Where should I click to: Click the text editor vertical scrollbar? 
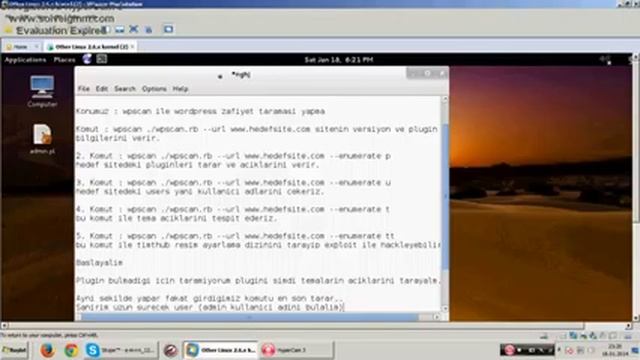tap(445, 196)
